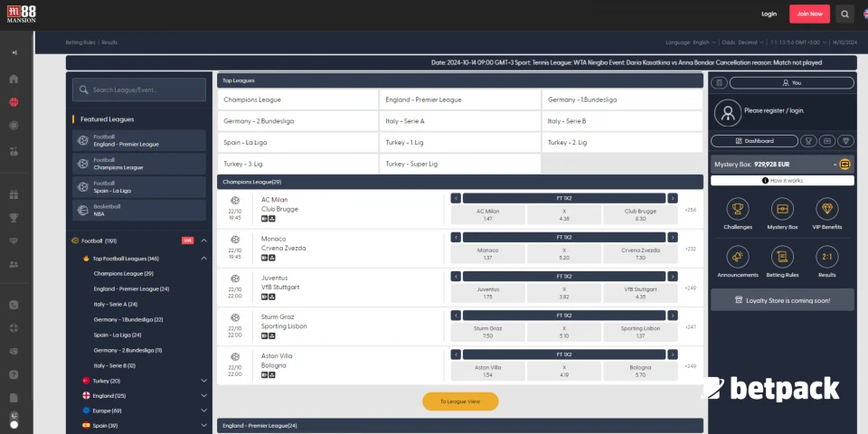Collapse the Top Football Leagues section
The height and width of the screenshot is (434, 868).
[x=204, y=259]
